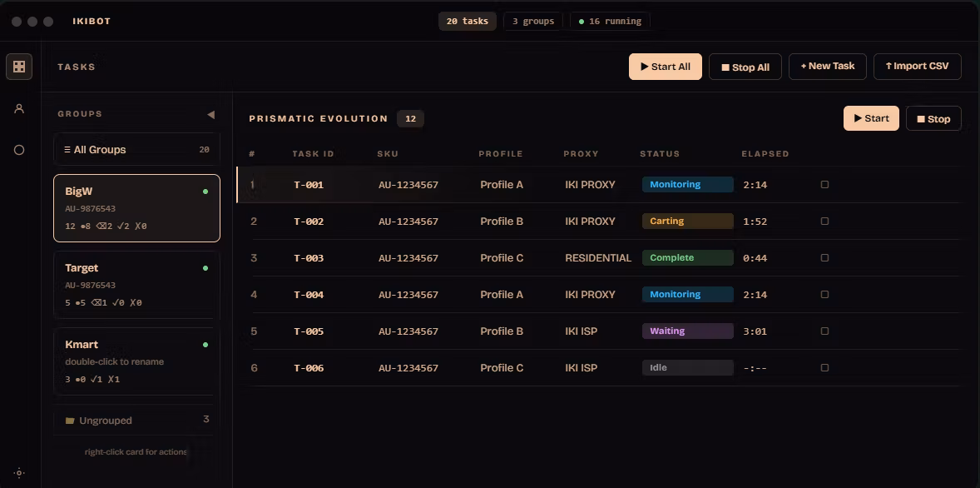Tick the checkbox for task T-003

824,258
